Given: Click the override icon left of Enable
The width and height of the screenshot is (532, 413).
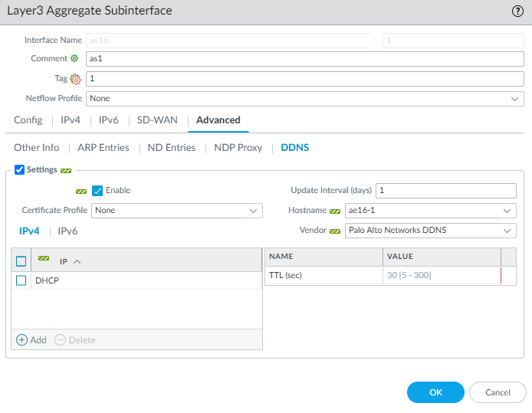Looking at the screenshot, I should [x=81, y=191].
